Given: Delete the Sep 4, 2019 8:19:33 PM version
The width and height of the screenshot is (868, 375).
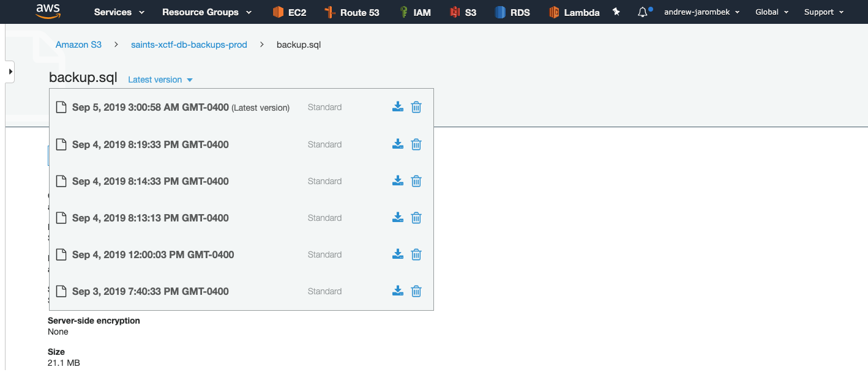Looking at the screenshot, I should tap(416, 144).
